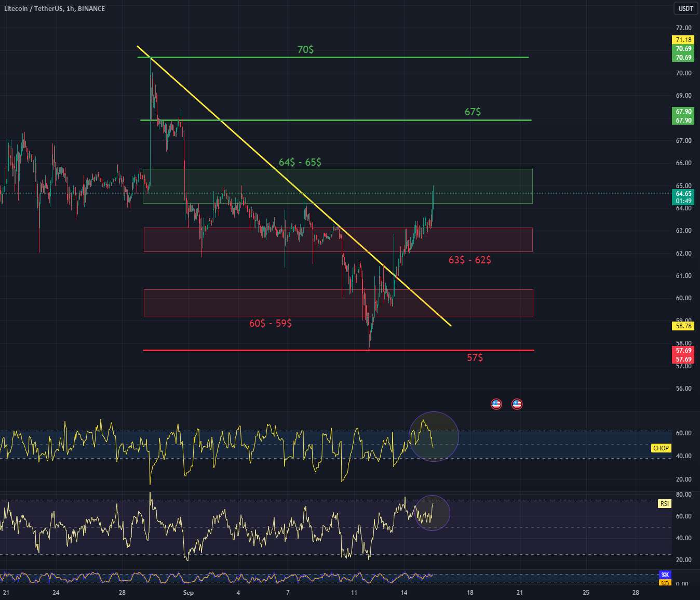Click the 01:49 candle countdown
Screen dimensions: 700x600
tap(683, 201)
